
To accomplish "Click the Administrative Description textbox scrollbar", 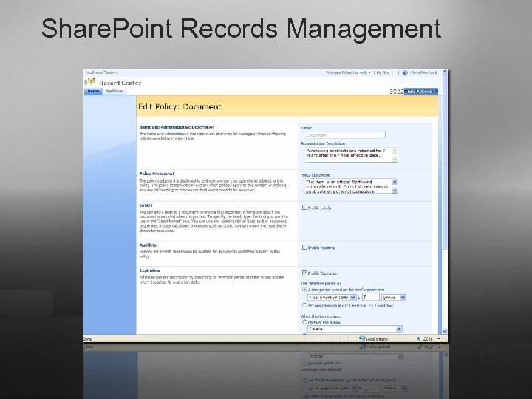I will [395, 154].
